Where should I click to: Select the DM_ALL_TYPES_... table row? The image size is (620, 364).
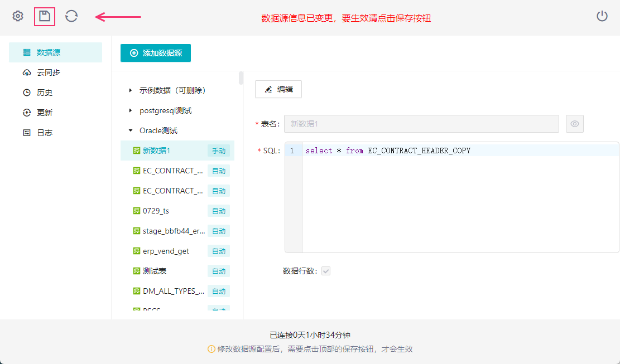tap(177, 291)
